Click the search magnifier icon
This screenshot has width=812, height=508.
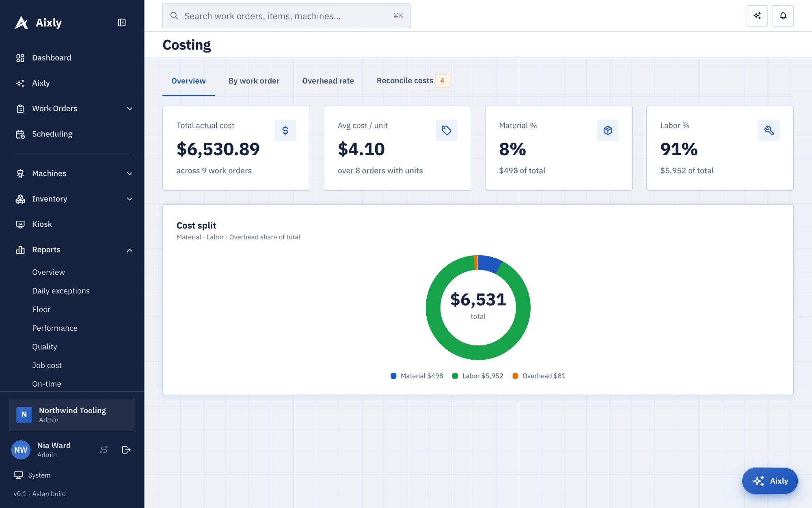pos(174,16)
